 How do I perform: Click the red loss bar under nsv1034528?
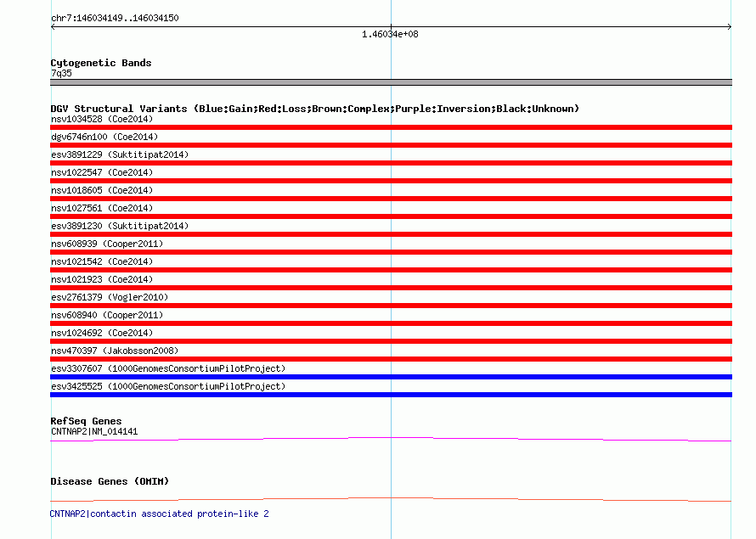391,127
